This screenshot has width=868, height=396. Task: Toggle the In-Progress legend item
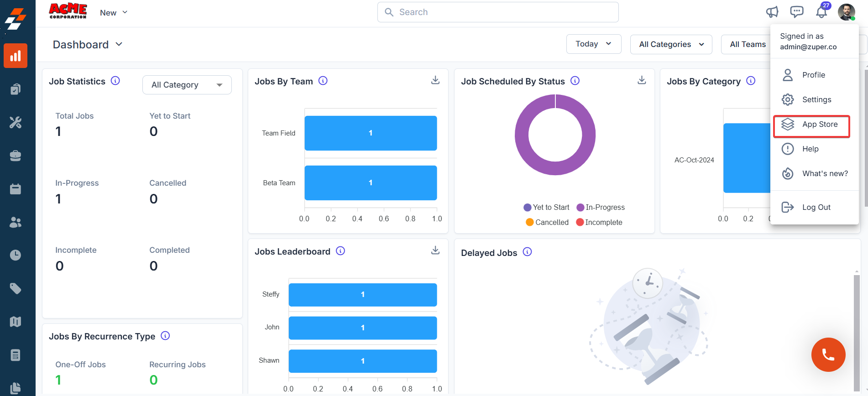pyautogui.click(x=601, y=207)
